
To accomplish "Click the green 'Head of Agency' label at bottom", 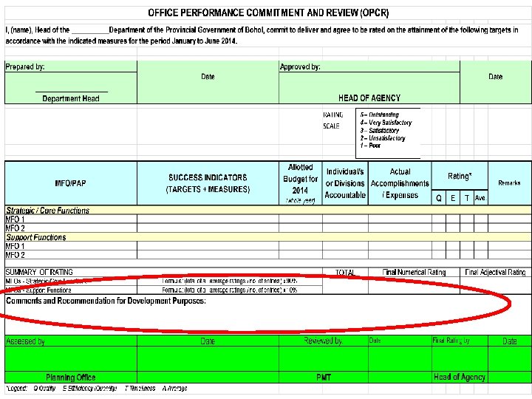I will (x=460, y=377).
